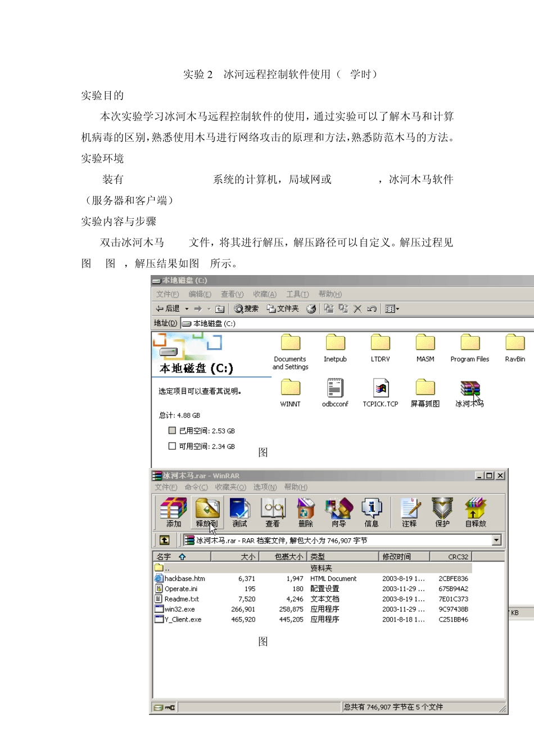Screen dimensions: 534x756
Task: Open Explorer's 工具(T) menu
Action: [x=297, y=294]
